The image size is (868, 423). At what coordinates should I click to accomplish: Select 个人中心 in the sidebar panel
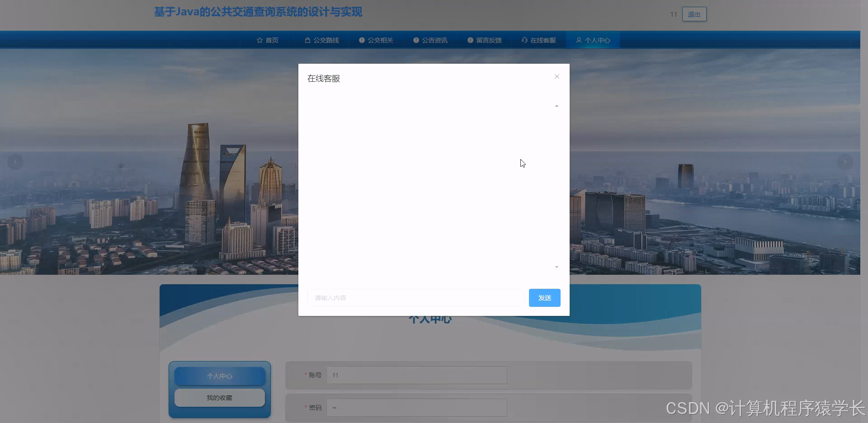coord(220,376)
